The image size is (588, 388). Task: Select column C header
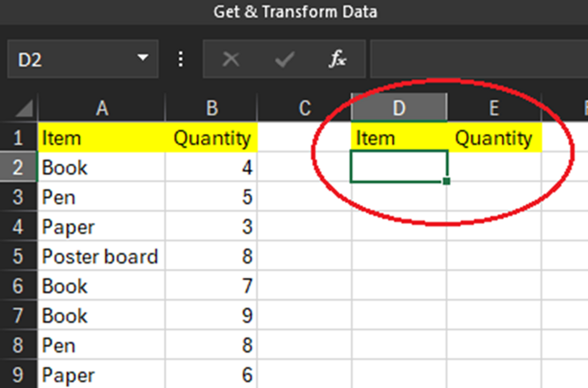point(304,108)
